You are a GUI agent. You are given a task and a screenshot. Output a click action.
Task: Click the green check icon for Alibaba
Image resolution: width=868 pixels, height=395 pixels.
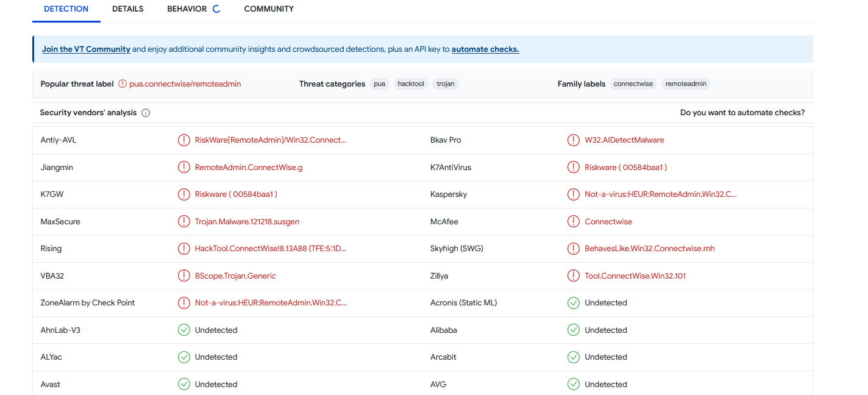pos(573,330)
